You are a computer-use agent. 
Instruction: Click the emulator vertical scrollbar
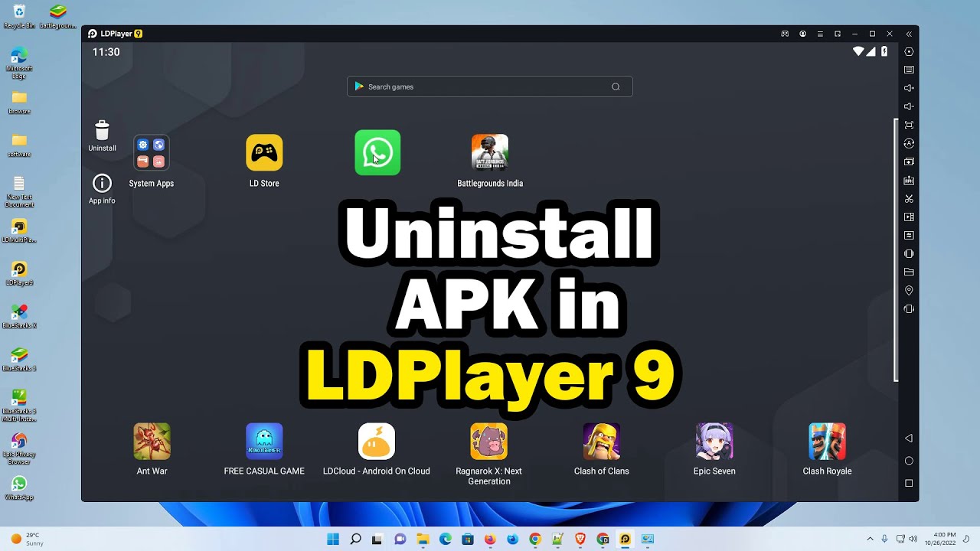click(896, 250)
